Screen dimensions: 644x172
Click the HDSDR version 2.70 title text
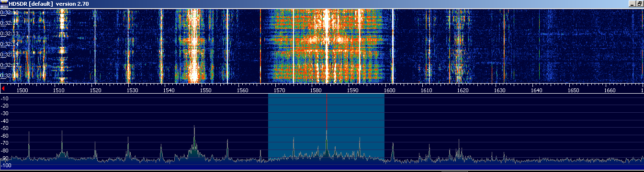[48, 4]
